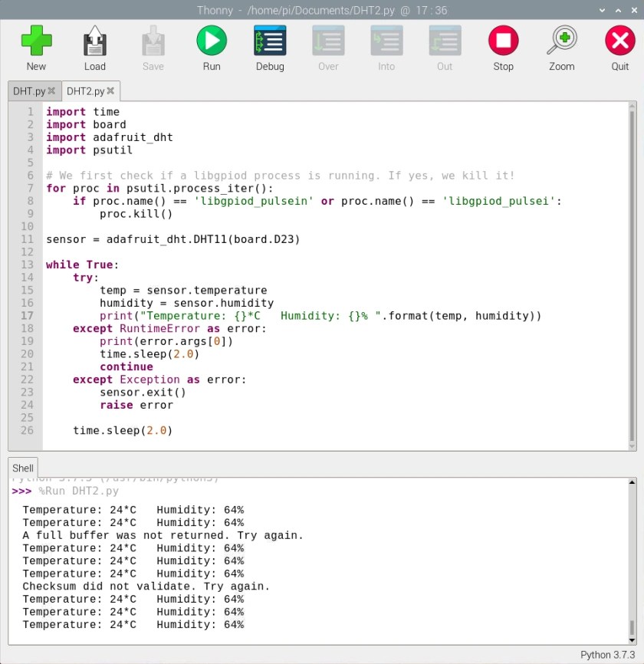
Task: Select the DHT2.py editor tab
Action: 84,90
